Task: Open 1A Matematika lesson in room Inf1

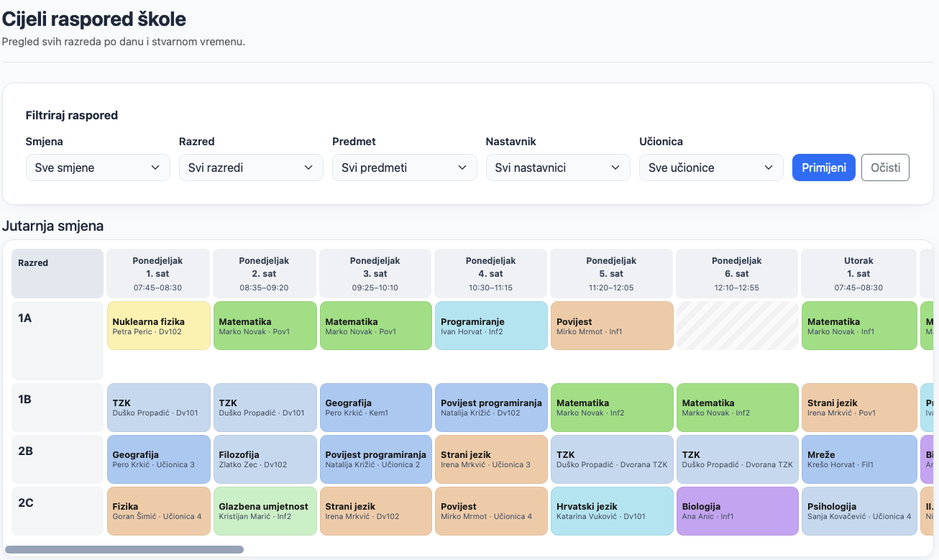Action: 859,326
